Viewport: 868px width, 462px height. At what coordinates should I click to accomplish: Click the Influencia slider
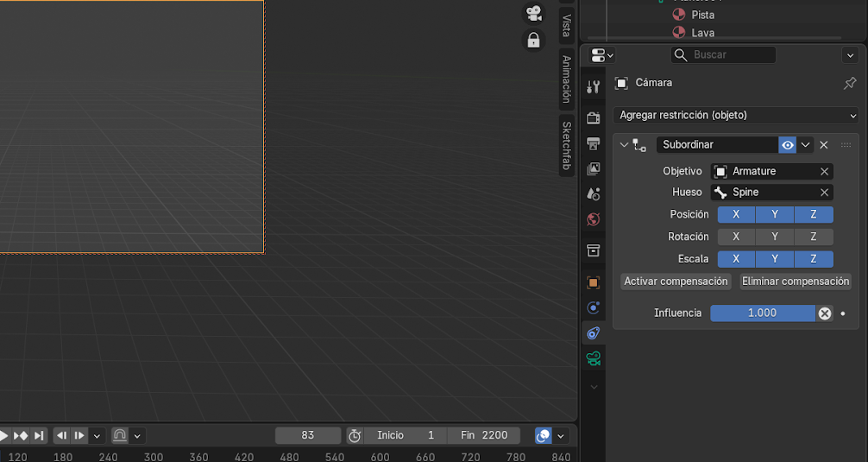point(762,313)
